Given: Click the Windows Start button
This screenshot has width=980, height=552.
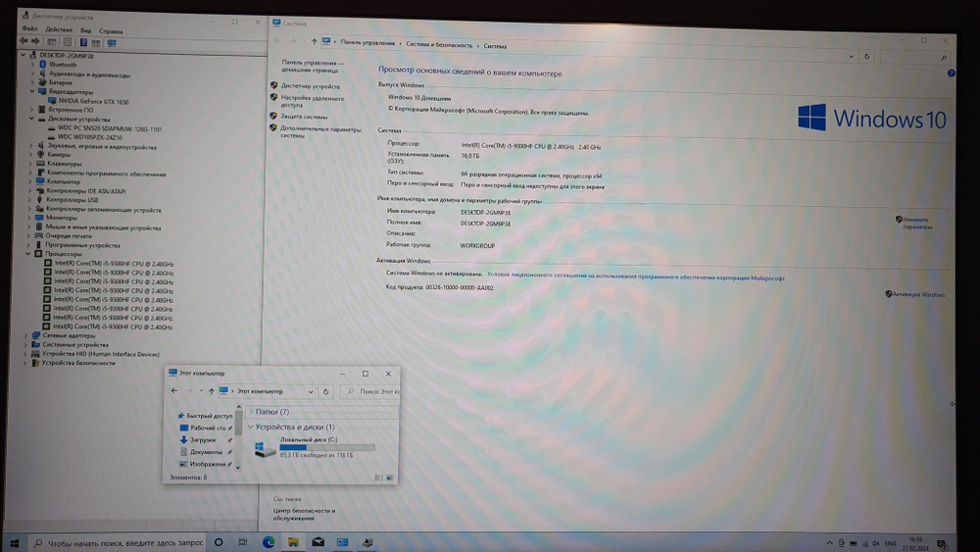Looking at the screenshot, I should tap(15, 542).
